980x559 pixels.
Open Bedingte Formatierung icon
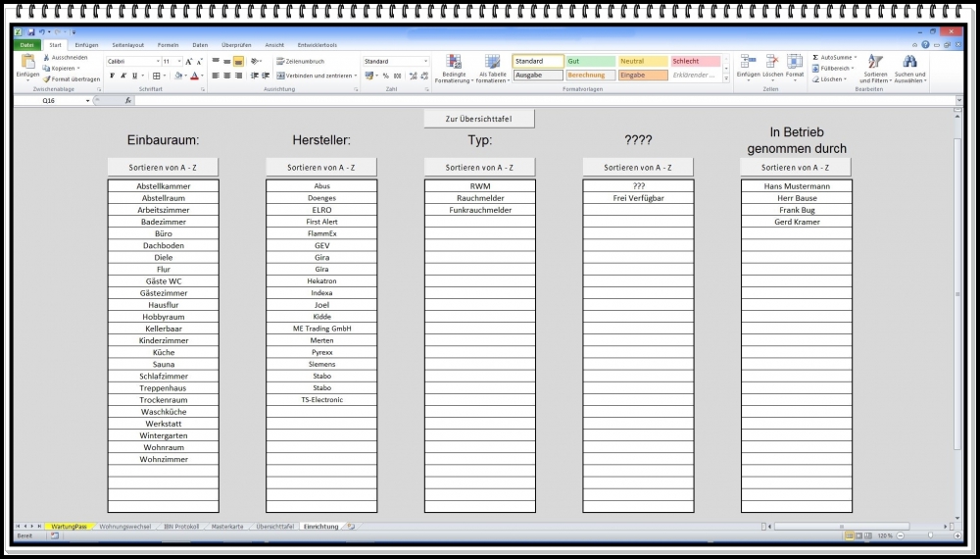click(x=454, y=63)
